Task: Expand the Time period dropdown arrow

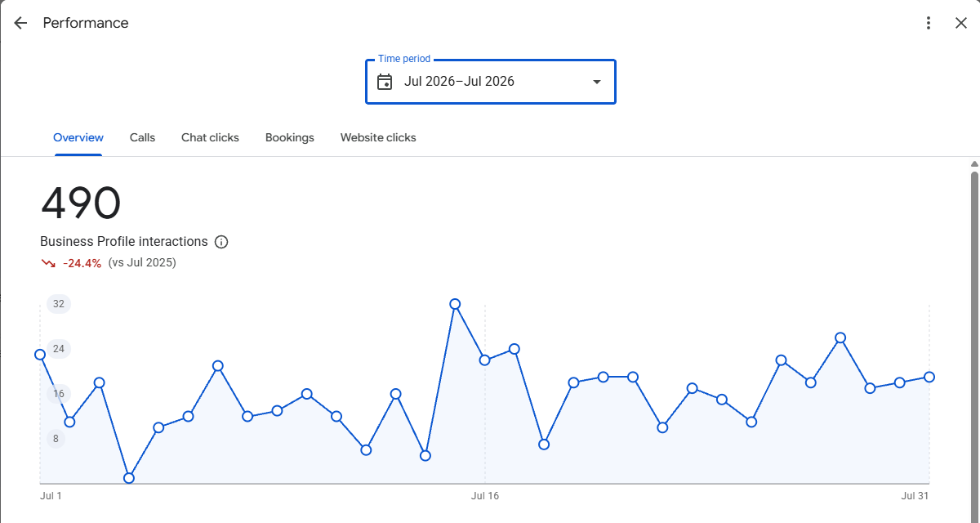Action: point(597,82)
